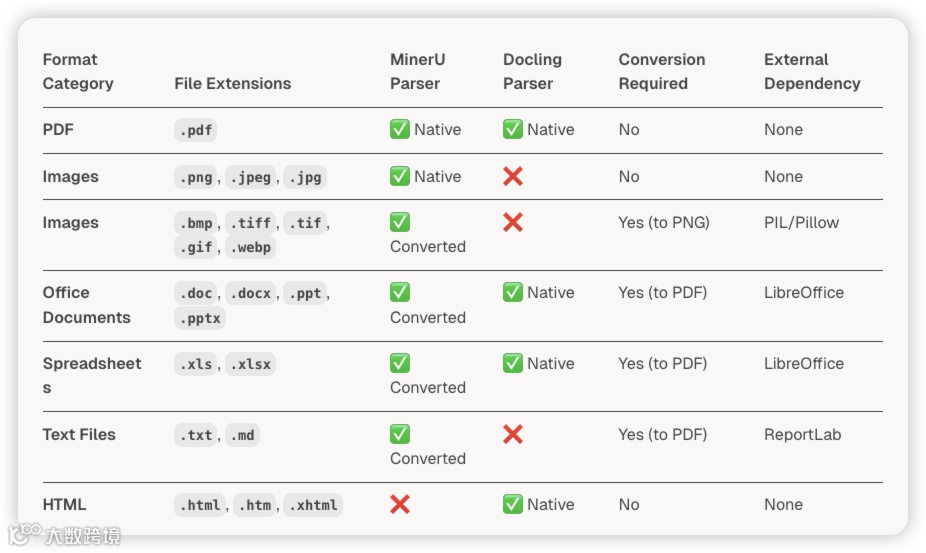Image resolution: width=926 pixels, height=553 pixels.
Task: Click the External Dependency column header
Action: pyautogui.click(x=811, y=72)
